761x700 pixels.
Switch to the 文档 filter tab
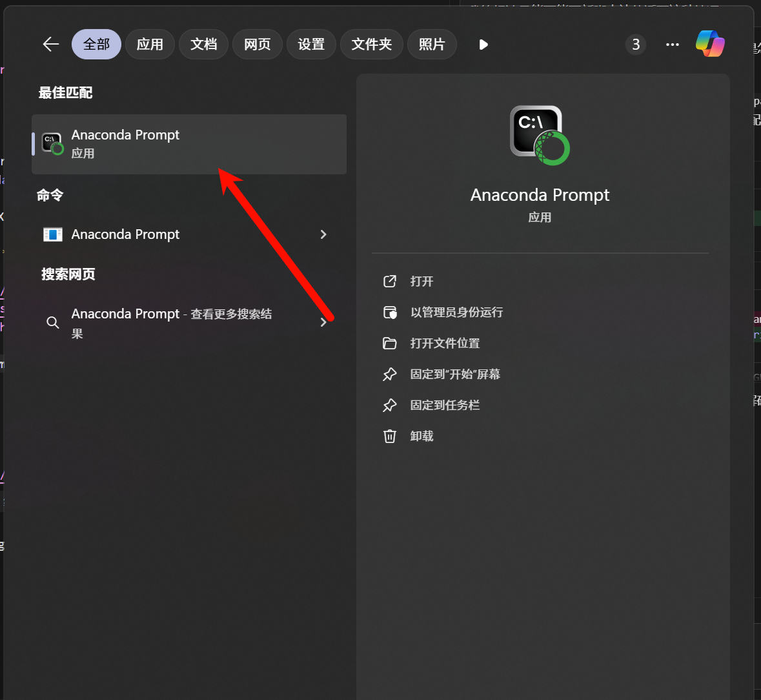203,44
